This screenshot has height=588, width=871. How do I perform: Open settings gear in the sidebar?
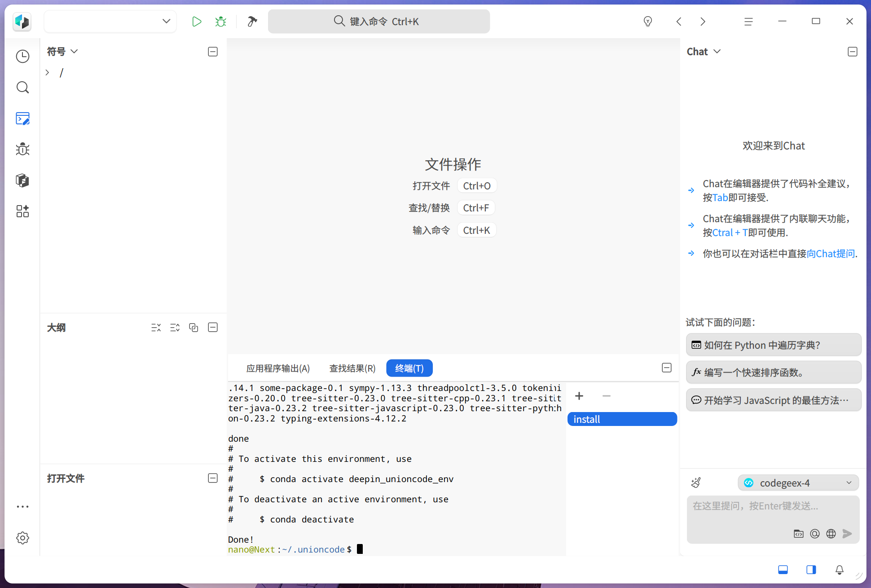click(x=22, y=538)
